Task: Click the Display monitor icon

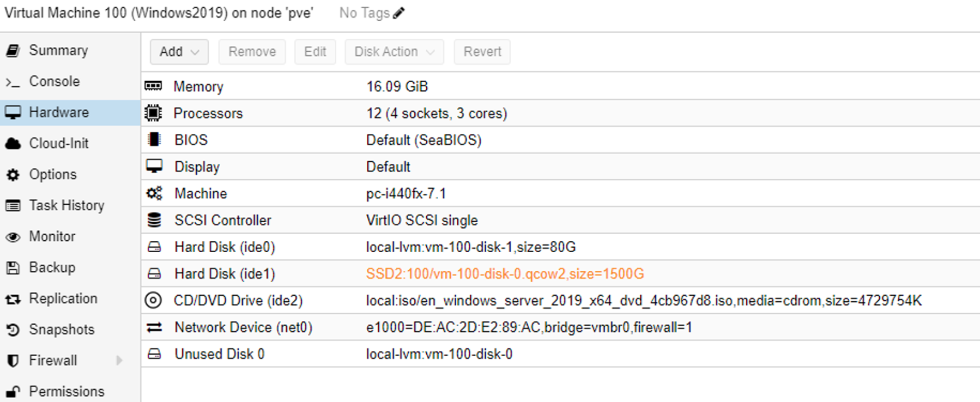Action: [154, 167]
